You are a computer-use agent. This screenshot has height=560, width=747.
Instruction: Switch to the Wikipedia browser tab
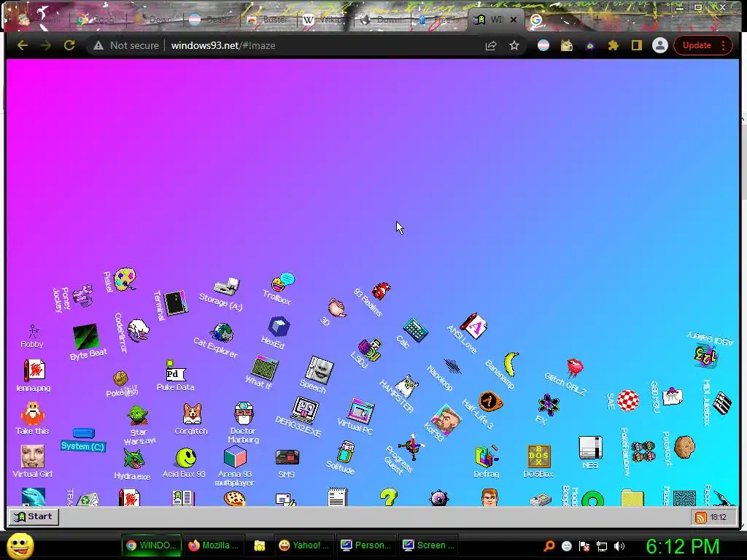pyautogui.click(x=325, y=20)
